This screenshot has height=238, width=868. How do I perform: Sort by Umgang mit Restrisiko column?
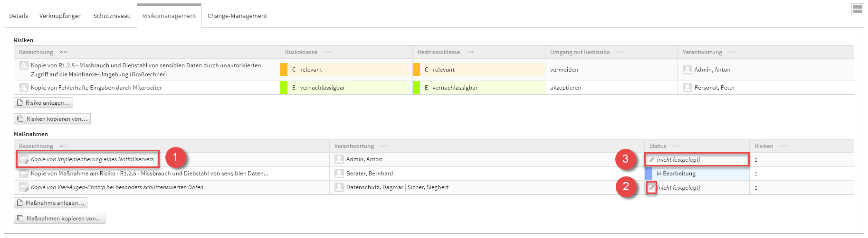620,52
